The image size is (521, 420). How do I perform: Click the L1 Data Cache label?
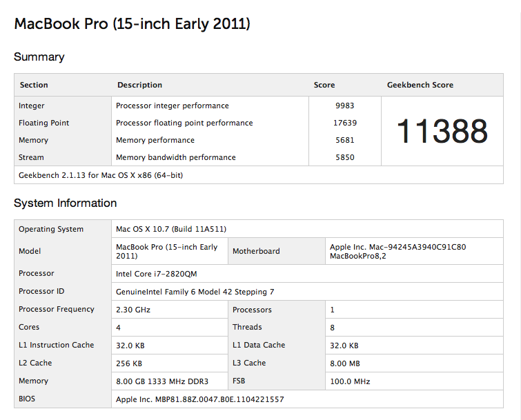click(259, 345)
